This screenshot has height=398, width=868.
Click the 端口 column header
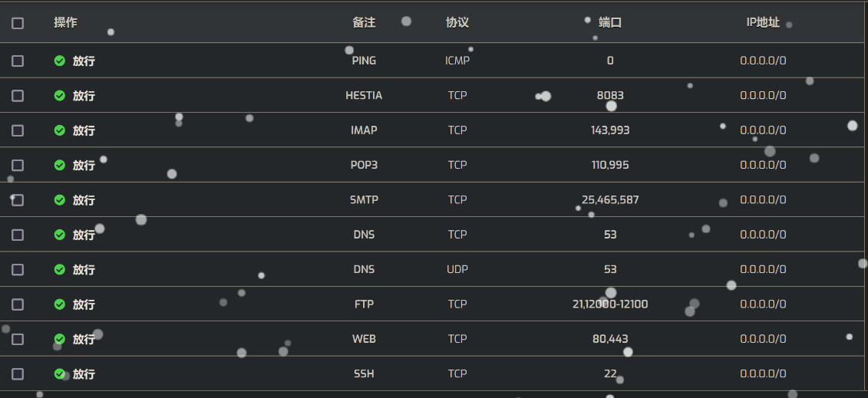point(610,23)
